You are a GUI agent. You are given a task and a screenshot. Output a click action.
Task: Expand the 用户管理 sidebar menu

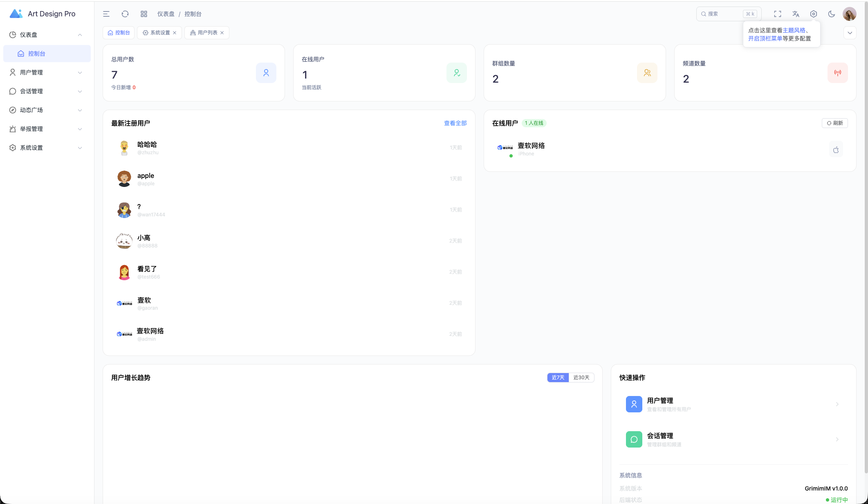31,72
